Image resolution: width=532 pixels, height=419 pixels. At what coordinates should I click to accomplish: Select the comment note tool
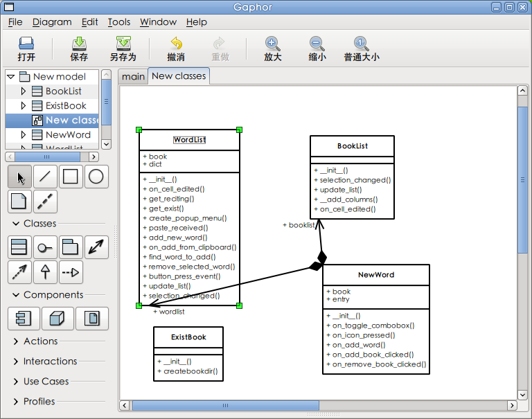click(x=19, y=201)
